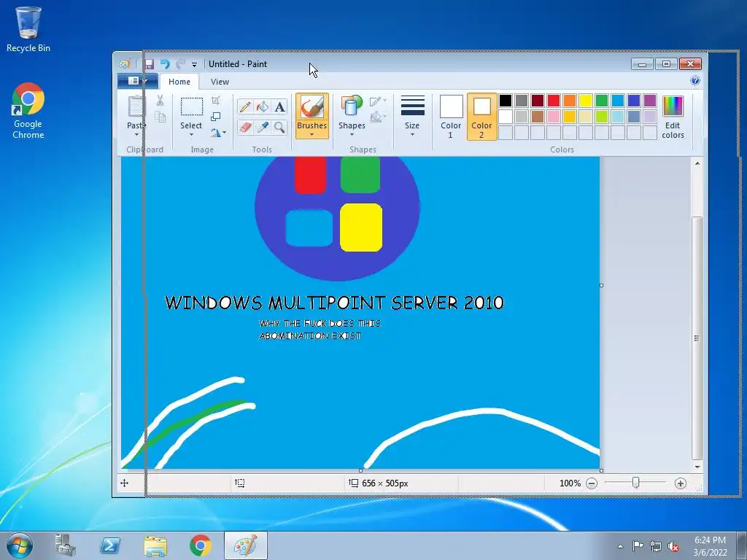The height and width of the screenshot is (560, 747).
Task: Click the Size line thickness icon
Action: [413, 105]
